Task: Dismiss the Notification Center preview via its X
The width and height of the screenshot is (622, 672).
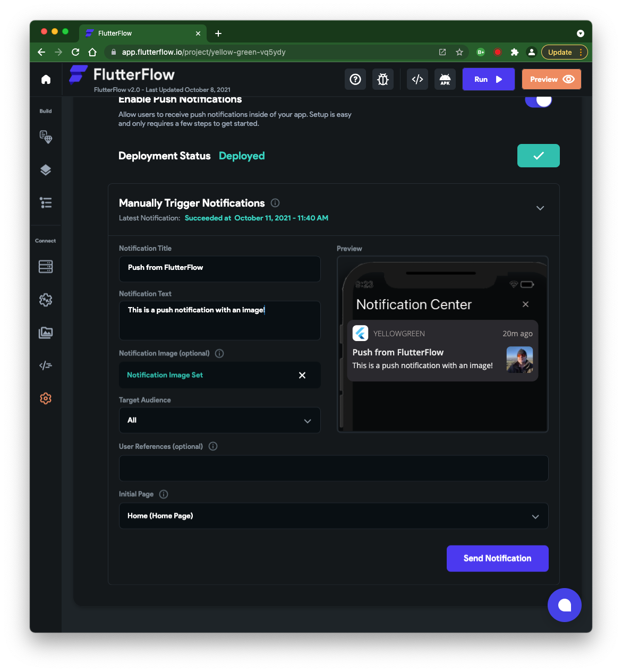Action: (525, 304)
